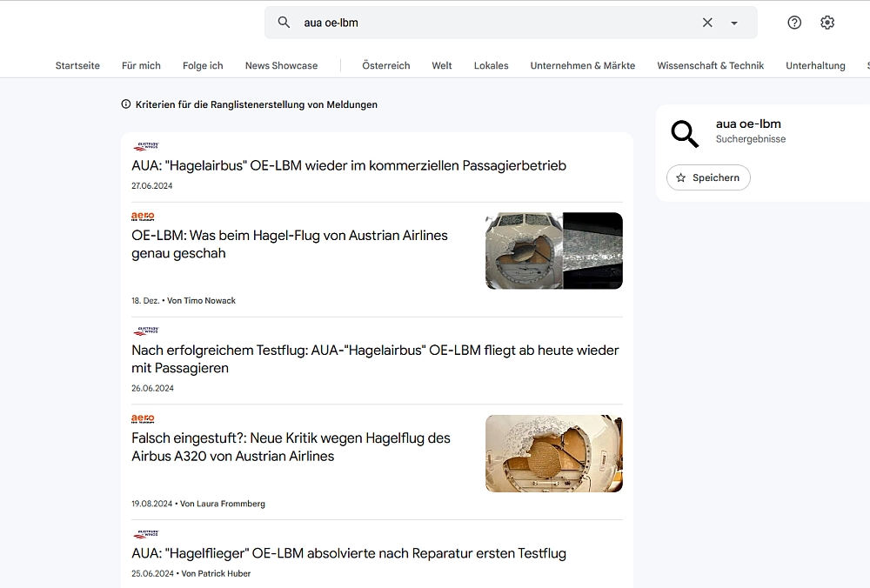The width and height of the screenshot is (870, 588).
Task: Click aua oe-lbm title in side panel
Action: point(748,124)
